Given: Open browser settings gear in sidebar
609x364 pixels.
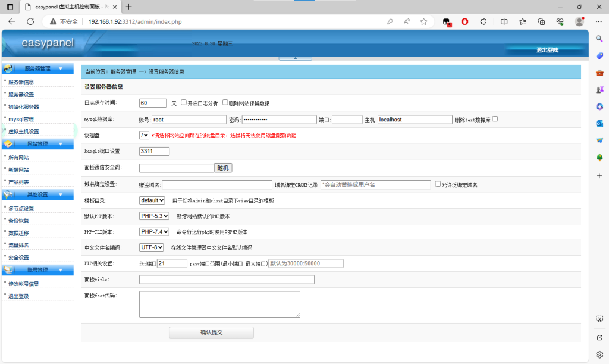Looking at the screenshot, I should pos(599,354).
